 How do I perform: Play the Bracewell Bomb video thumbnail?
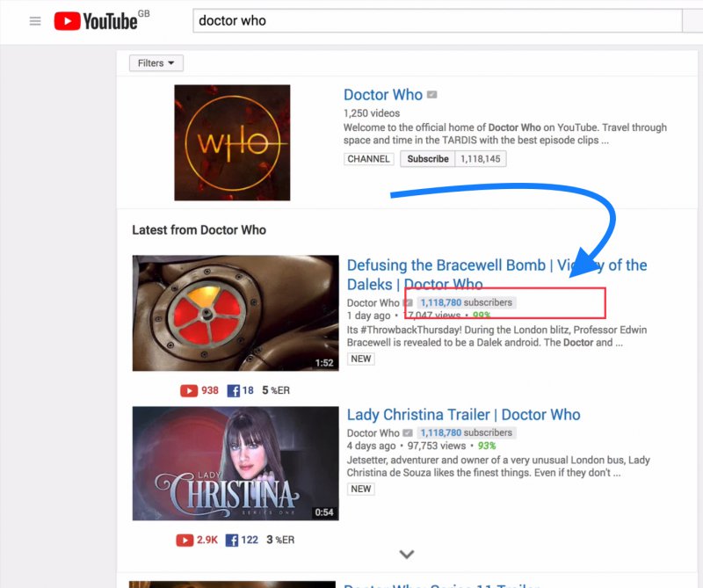236,313
